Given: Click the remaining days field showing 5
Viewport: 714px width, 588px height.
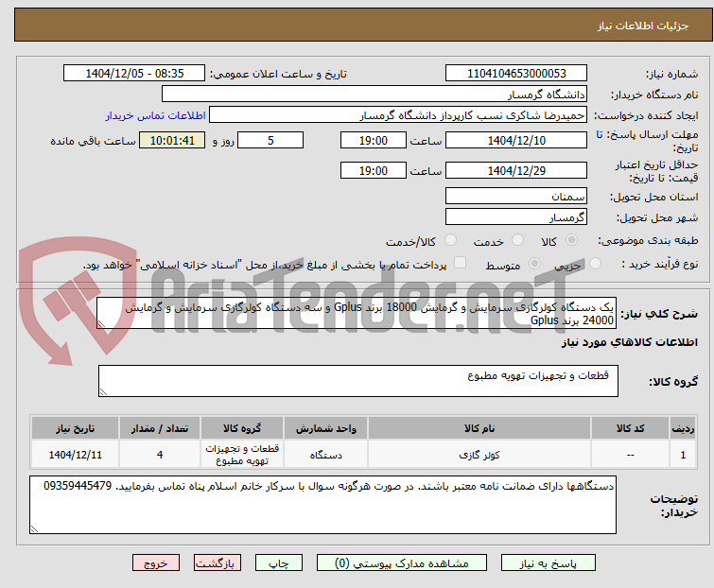Looking at the screenshot, I should [270, 140].
